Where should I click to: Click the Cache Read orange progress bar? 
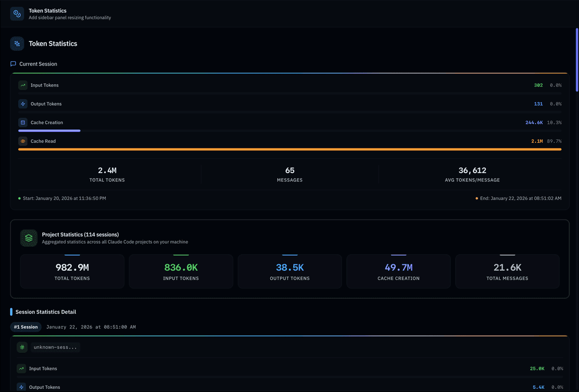290,149
